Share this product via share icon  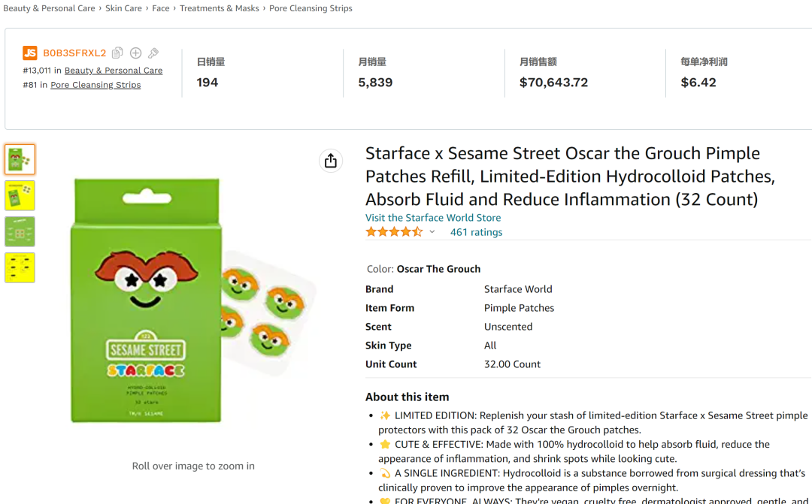point(330,161)
